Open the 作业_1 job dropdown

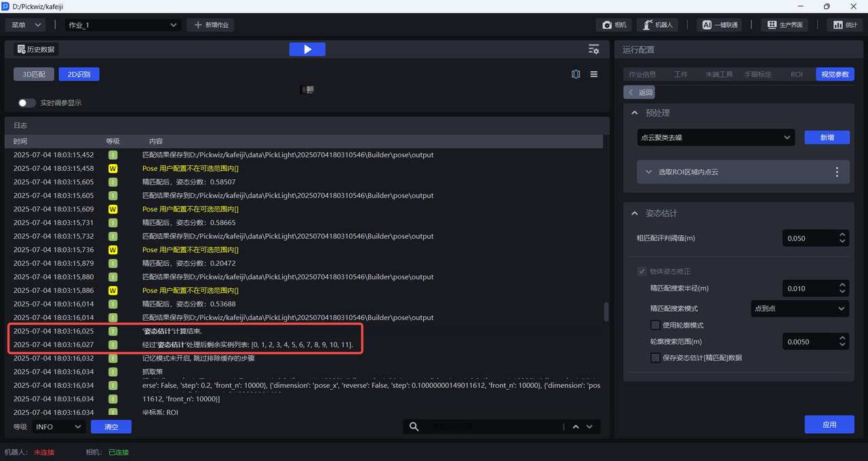[123, 25]
